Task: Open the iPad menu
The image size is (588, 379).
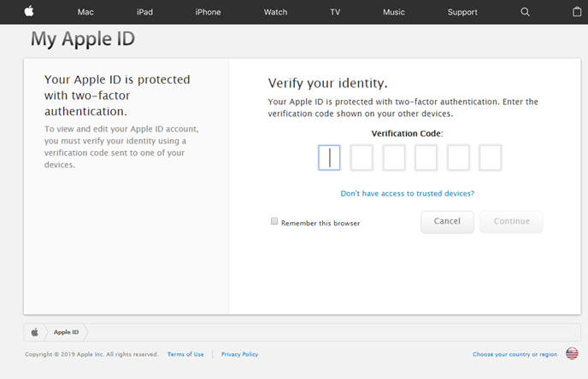Action: (144, 12)
